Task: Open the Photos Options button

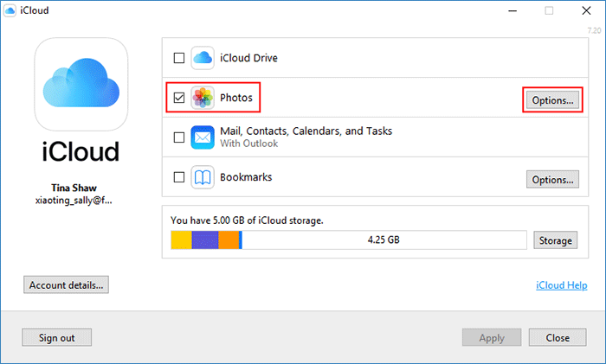Action: pos(552,100)
